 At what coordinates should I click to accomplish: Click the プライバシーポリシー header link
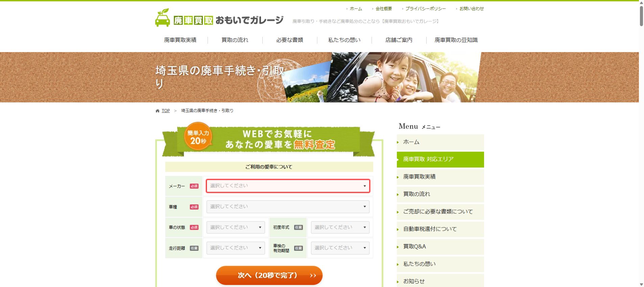pyautogui.click(x=426, y=9)
